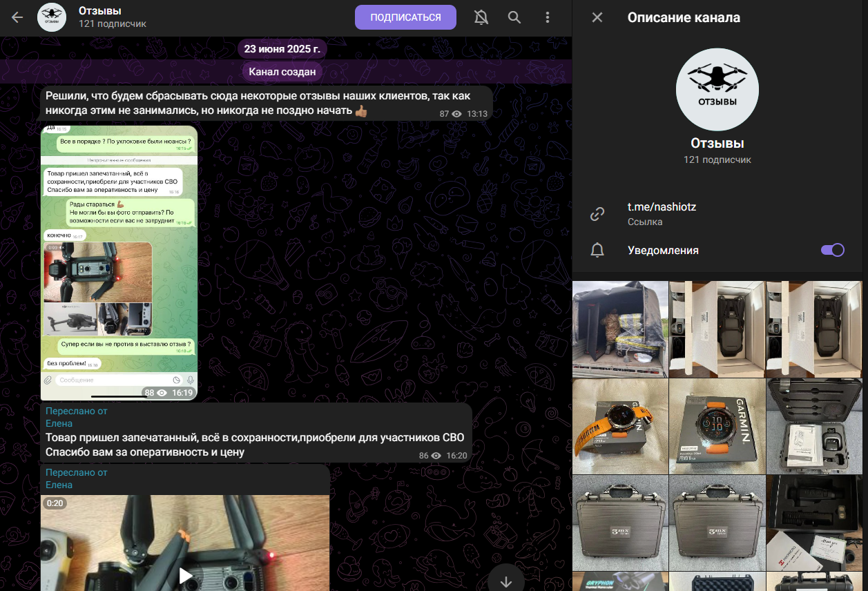Click the 23 июня 2025 г. date badge
The width and height of the screenshot is (868, 591).
(282, 49)
